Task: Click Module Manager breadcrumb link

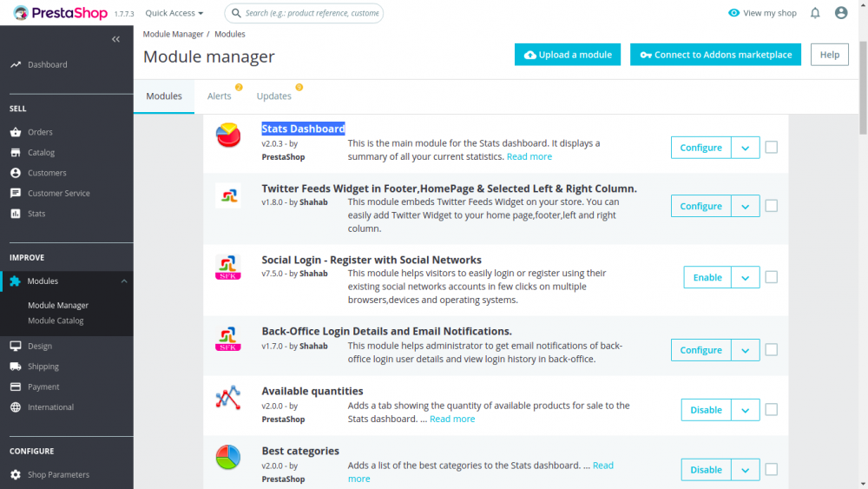Action: click(x=174, y=34)
